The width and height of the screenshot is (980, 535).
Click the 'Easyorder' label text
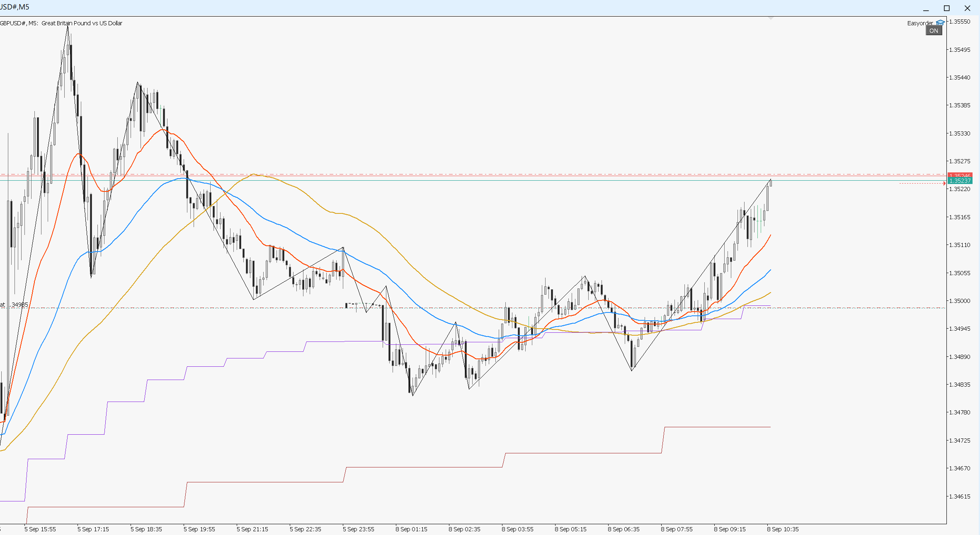click(x=920, y=23)
